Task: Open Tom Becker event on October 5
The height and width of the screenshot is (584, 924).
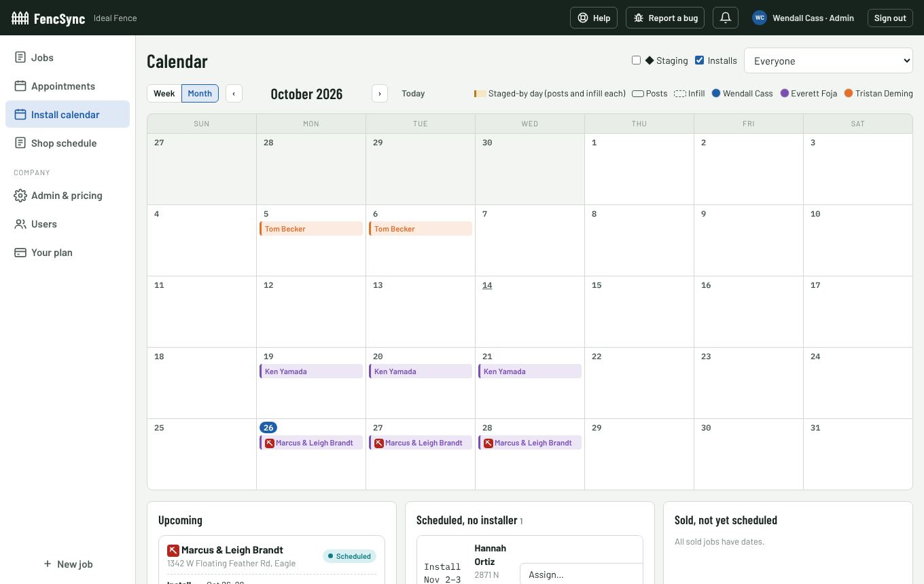Action: (311, 229)
